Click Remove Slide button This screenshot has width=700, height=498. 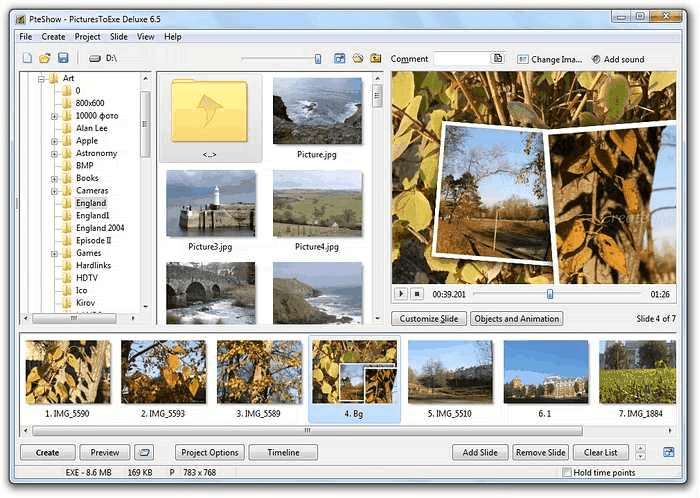541,452
